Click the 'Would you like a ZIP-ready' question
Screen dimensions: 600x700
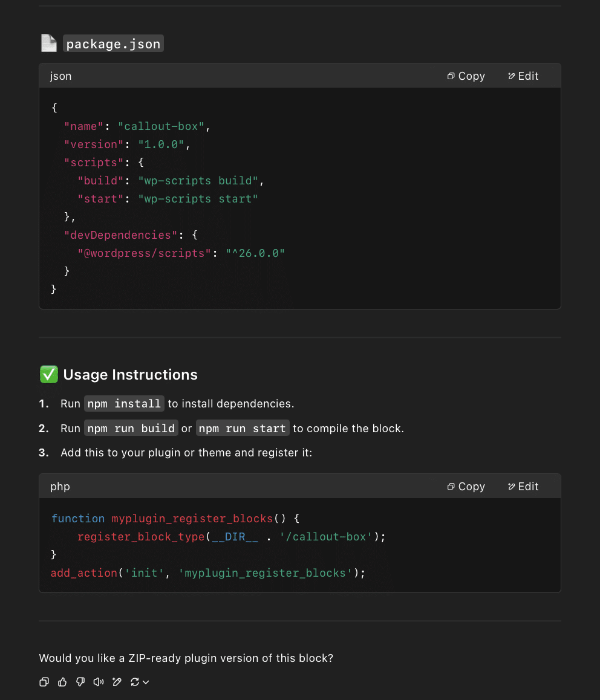pyautogui.click(x=186, y=658)
